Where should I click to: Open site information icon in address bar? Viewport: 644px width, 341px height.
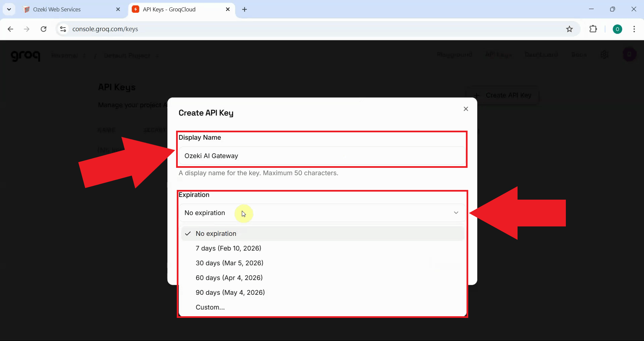coord(63,29)
